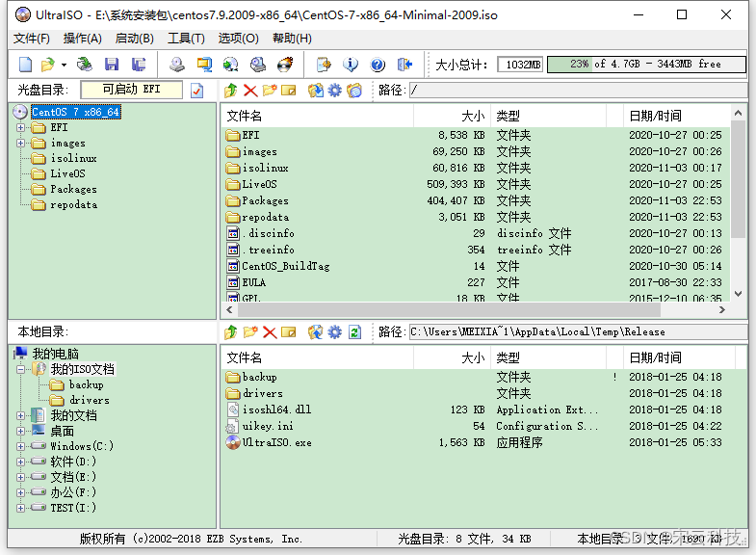Select the .treeinfo file row
The width and height of the screenshot is (756, 555).
coord(477,250)
